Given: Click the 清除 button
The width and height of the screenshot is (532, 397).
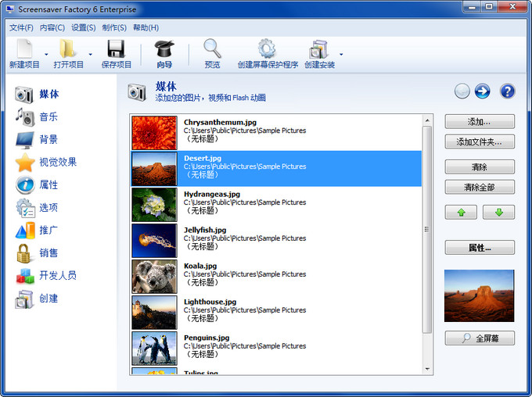Looking at the screenshot, I should coord(480,166).
